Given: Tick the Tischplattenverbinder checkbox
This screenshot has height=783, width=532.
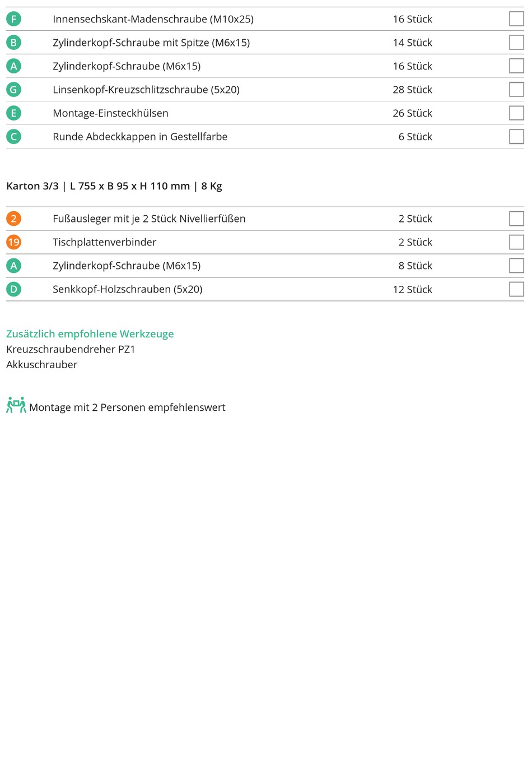Looking at the screenshot, I should click(516, 242).
